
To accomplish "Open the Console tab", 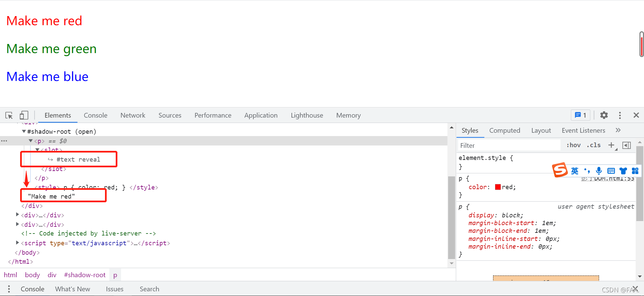I will (96, 115).
